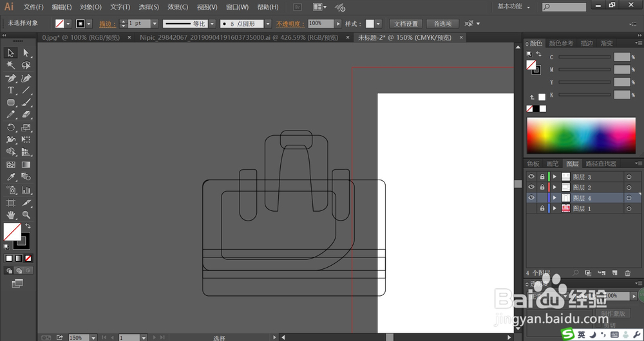The height and width of the screenshot is (341, 644).
Task: Click the delete layer trash icon
Action: point(627,273)
